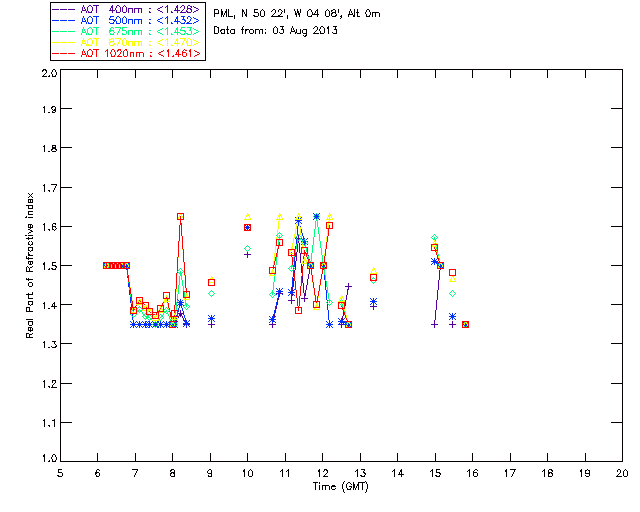
Task: Click hour 8 on the time axis
Action: pyautogui.click(x=173, y=473)
